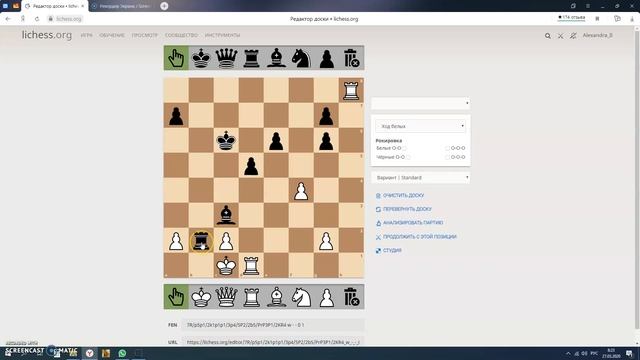640x360 pixels.
Task: Pick the black bishop from top palette
Action: point(276,58)
